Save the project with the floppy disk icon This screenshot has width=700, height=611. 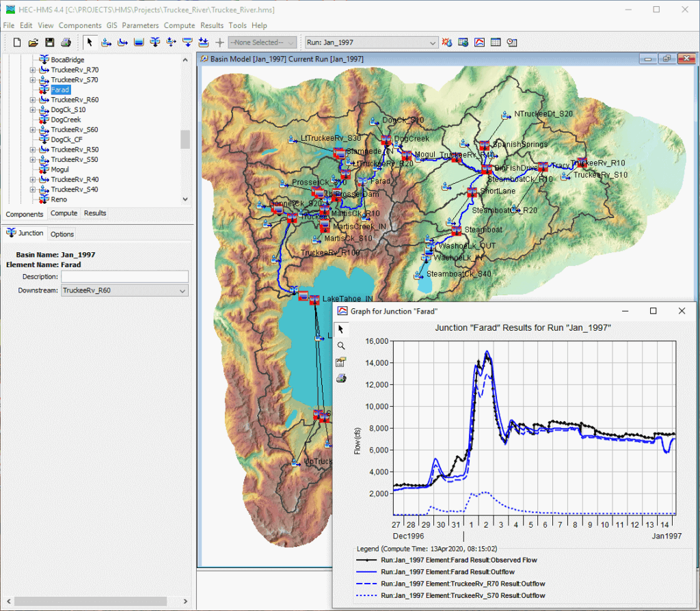point(49,42)
